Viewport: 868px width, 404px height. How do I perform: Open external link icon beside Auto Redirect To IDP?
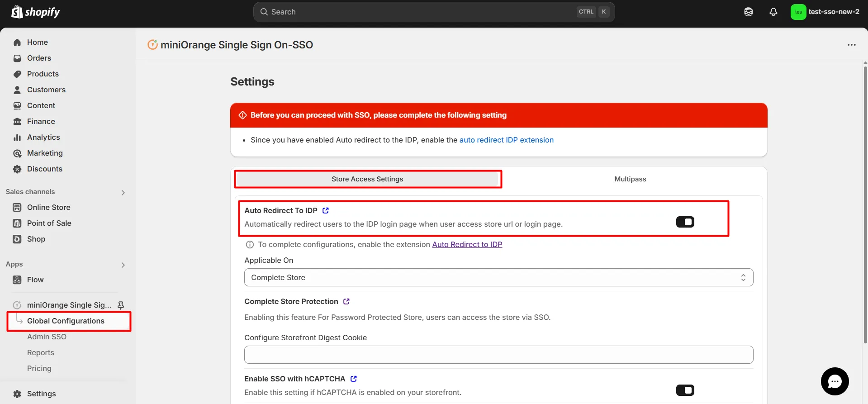coord(326,210)
